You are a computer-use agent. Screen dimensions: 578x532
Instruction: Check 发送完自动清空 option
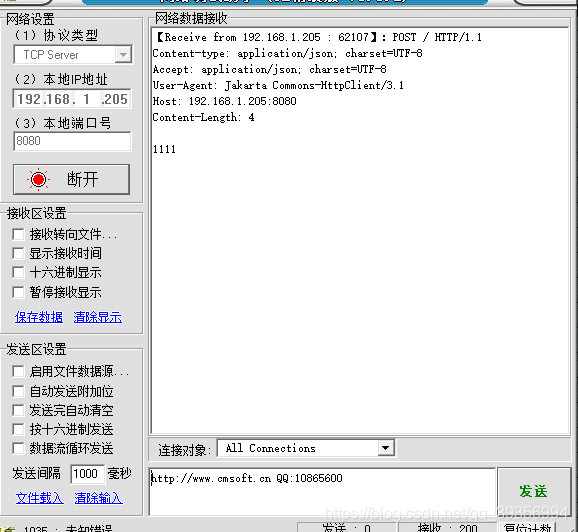[18, 410]
